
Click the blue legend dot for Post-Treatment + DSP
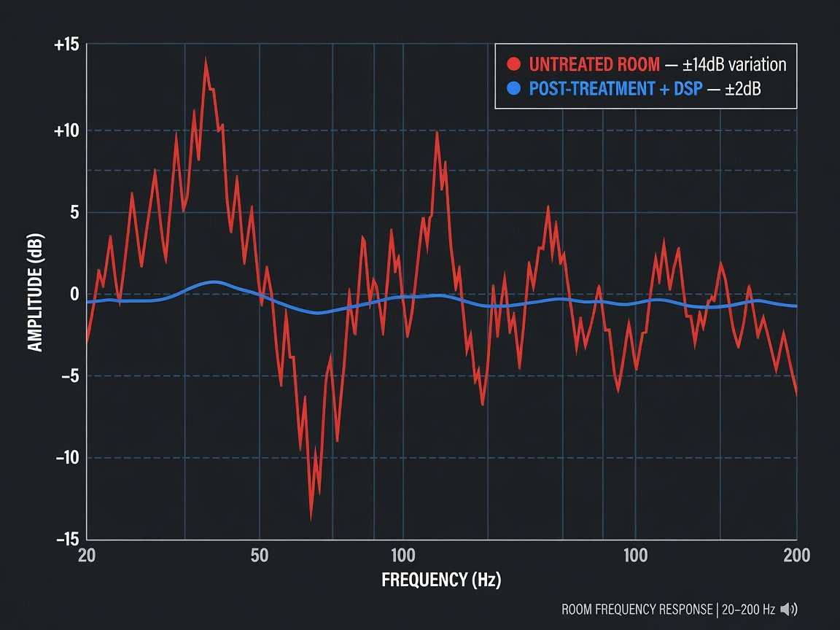tap(513, 88)
